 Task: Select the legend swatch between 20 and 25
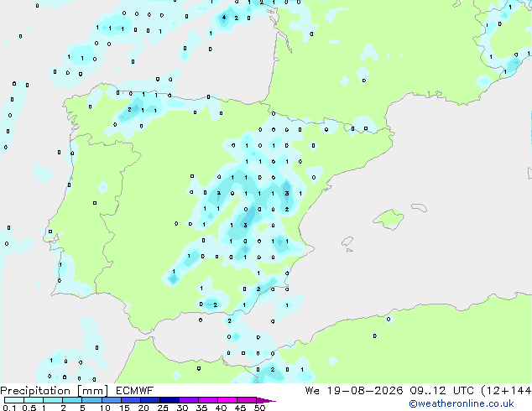pos(149,400)
